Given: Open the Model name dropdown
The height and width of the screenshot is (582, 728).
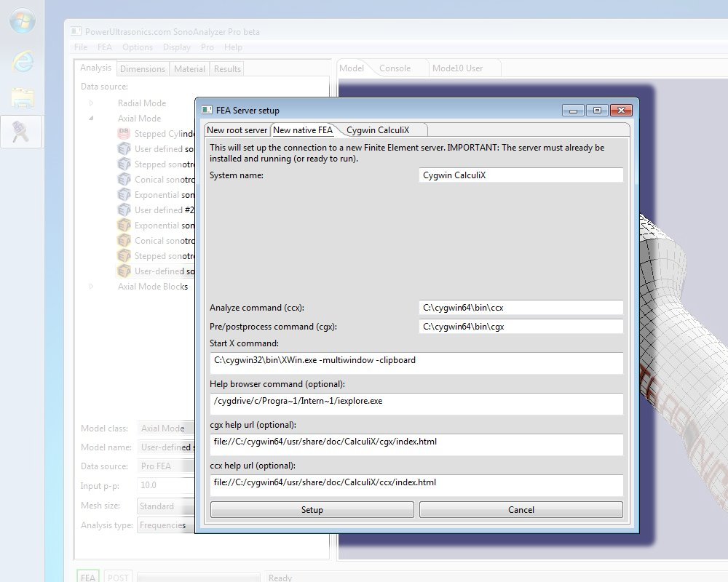Looking at the screenshot, I should coord(166,447).
